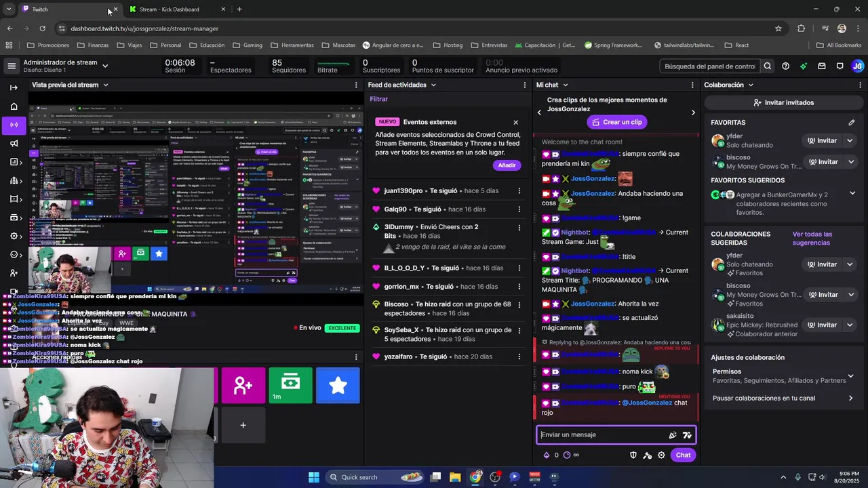The width and height of the screenshot is (868, 488).
Task: Open chat settings gear icon
Action: coord(661,455)
